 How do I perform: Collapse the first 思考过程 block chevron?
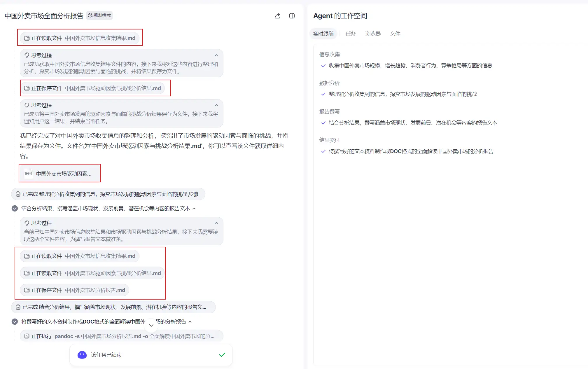[x=216, y=55]
